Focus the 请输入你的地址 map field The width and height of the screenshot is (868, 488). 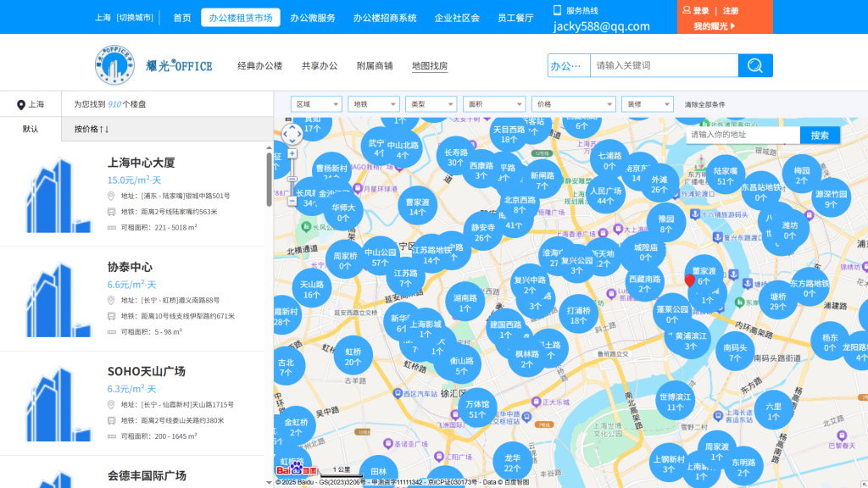743,135
